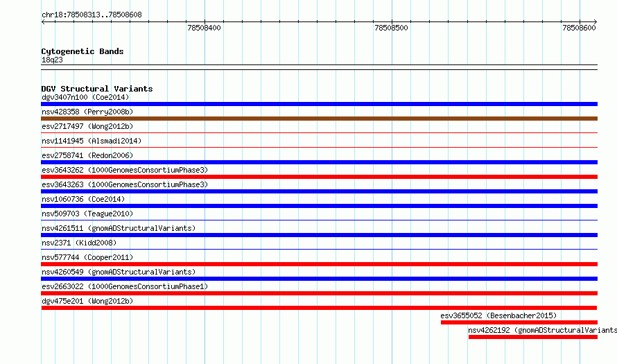Screen dimensions: 617x364
Task: Click the Cytogenetic Bands track title
Action: point(82,51)
